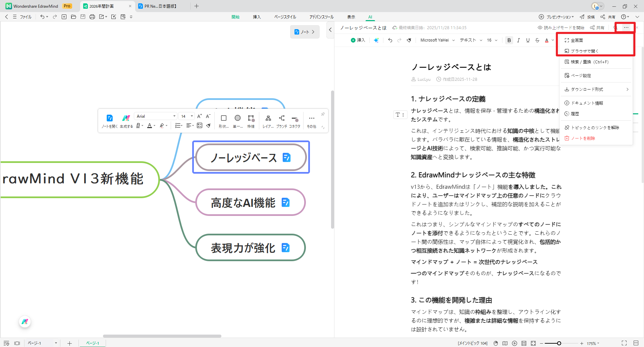Open the font size 16 dropdown in note editor
The width and height of the screenshot is (644, 347).
tap(492, 40)
